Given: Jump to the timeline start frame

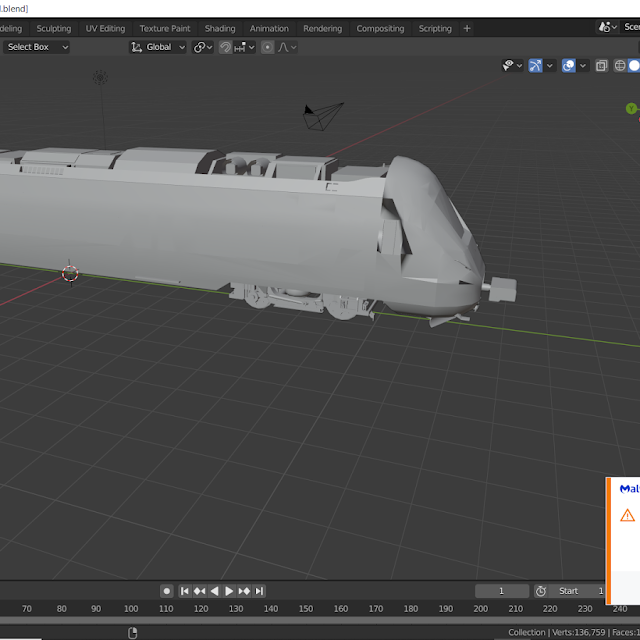Looking at the screenshot, I should pos(185,591).
